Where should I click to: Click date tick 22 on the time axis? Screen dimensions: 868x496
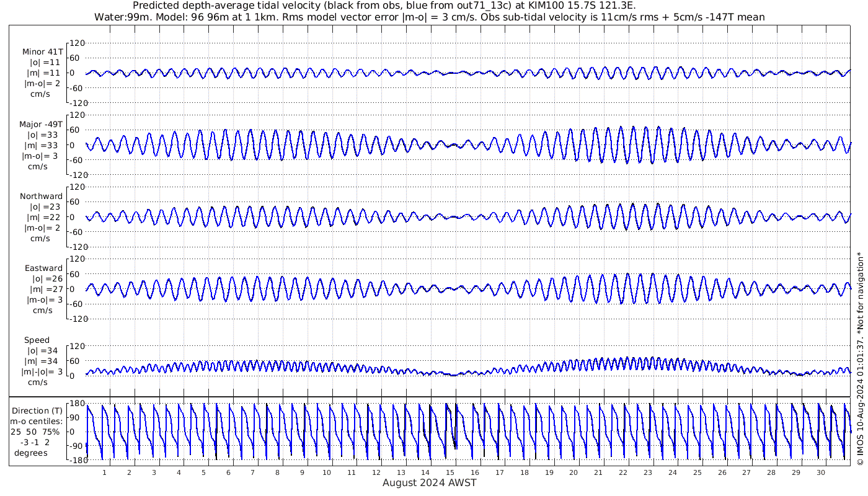623,472
